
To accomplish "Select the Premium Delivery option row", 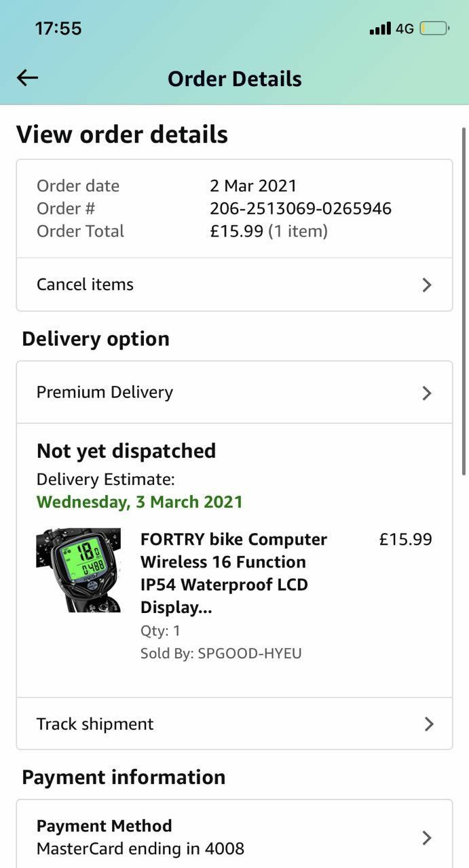I will (x=234, y=393).
